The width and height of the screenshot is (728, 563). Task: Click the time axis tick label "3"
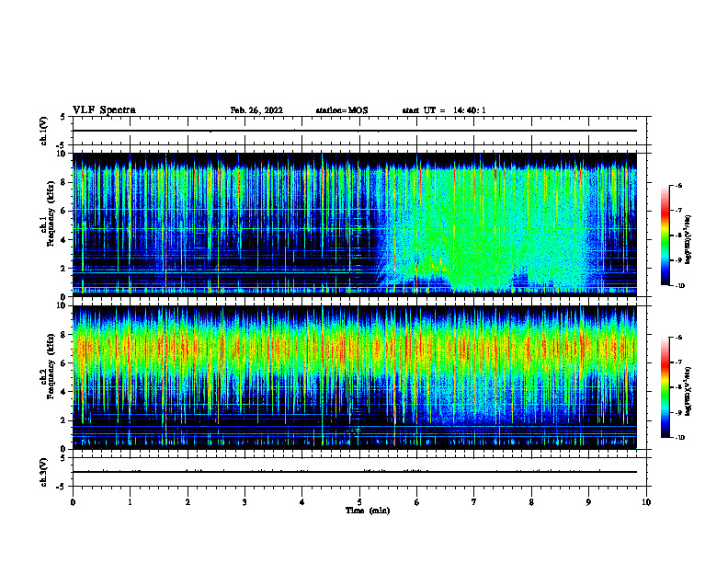tap(245, 502)
